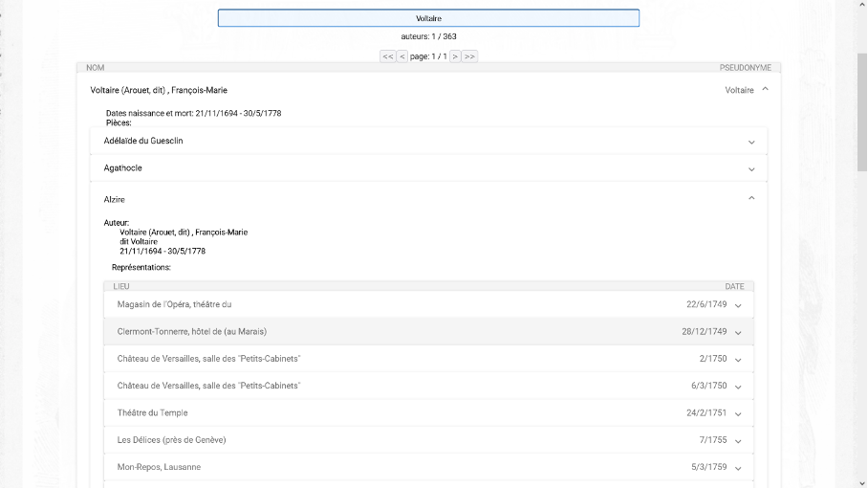Viewport: 868px width, 488px height.
Task: Collapse the Alzire play section
Action: click(751, 199)
